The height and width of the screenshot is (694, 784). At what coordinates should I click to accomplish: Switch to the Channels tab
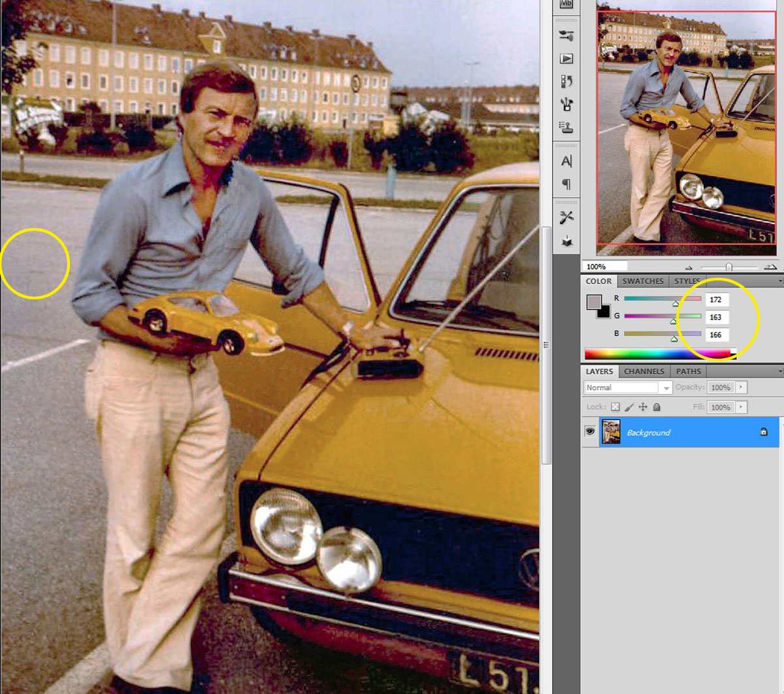644,371
